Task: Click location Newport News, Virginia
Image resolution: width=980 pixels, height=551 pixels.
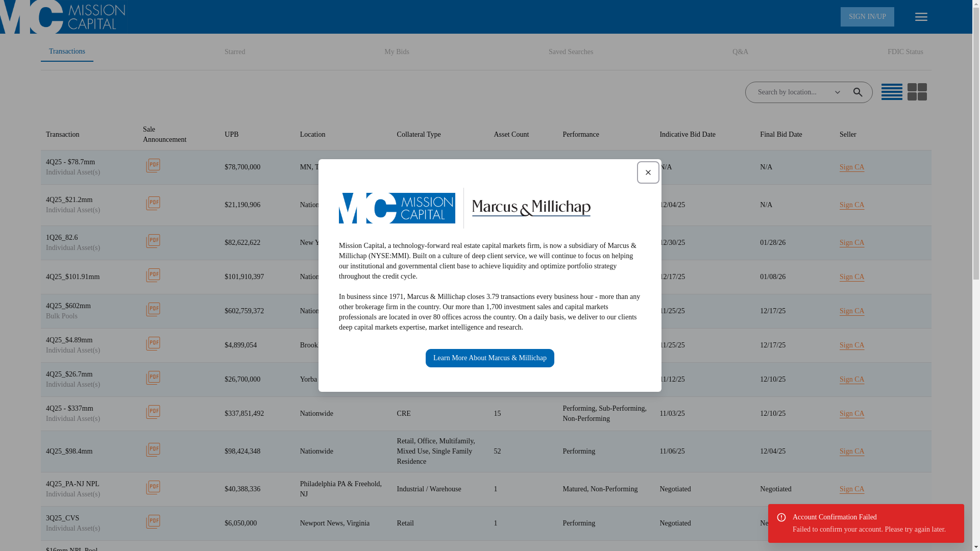Action: tap(334, 523)
